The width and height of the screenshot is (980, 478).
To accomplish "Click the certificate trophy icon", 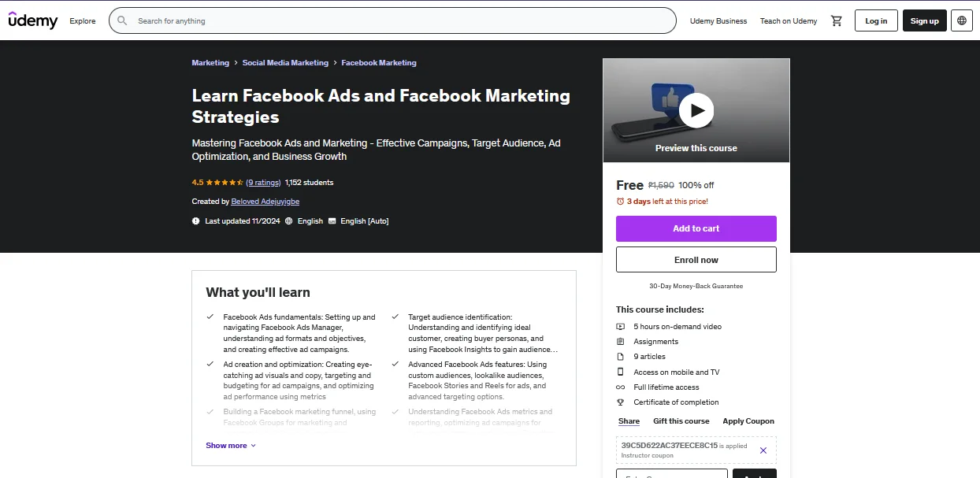I will pos(621,402).
